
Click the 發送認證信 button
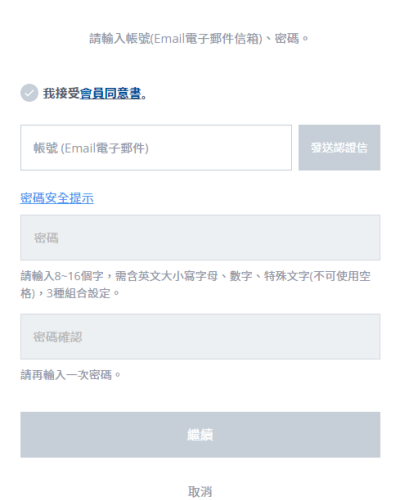coord(339,148)
